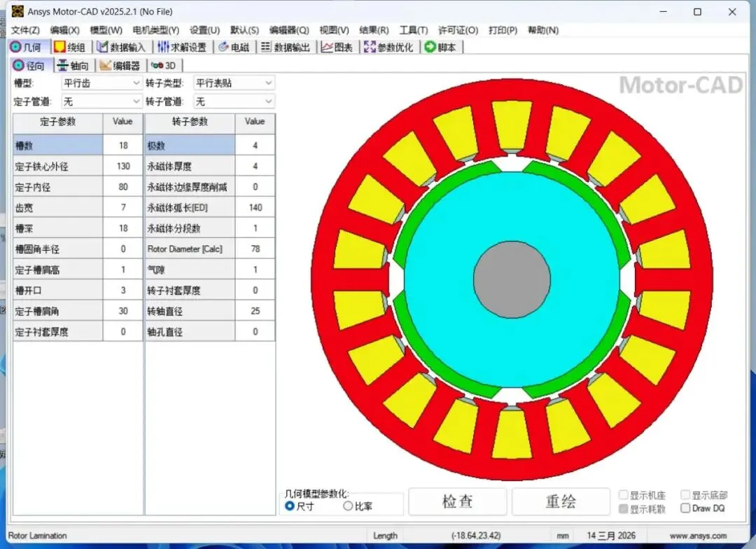Click the 槽数 value field 18
This screenshot has height=549, width=756.
[x=123, y=145]
